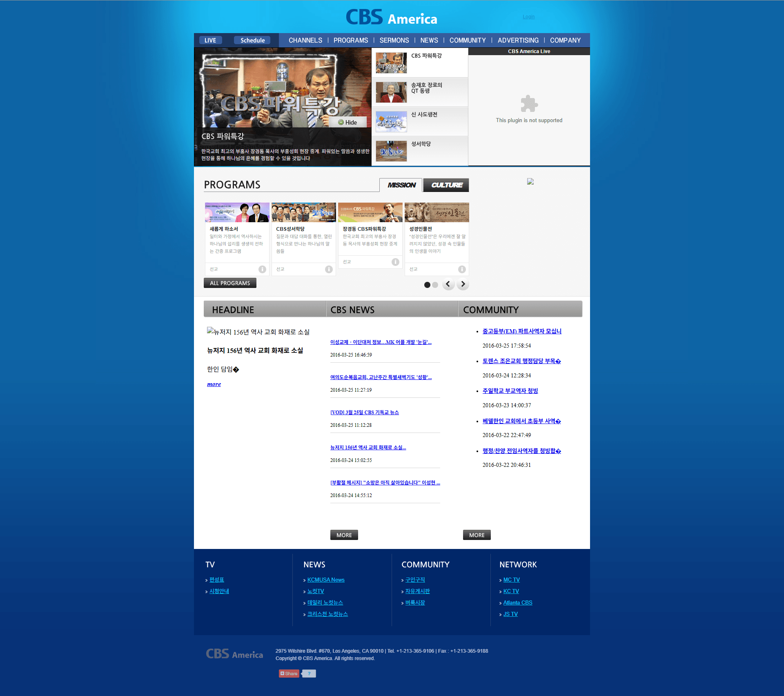Viewport: 784px width, 696px height.
Task: Open CBS News link '뉴저지 156년 역사 교회 화재로 소실...'
Action: pyautogui.click(x=368, y=447)
